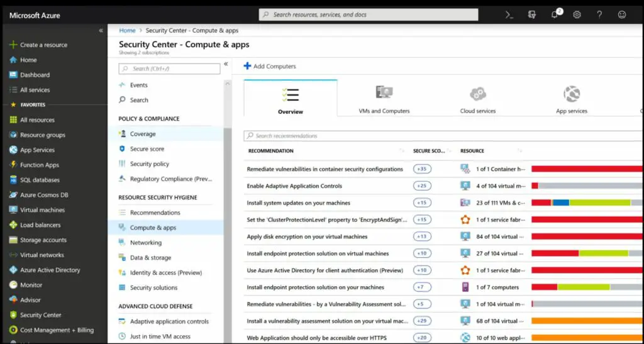Click the Security Center menu scrollbar

click(227, 235)
